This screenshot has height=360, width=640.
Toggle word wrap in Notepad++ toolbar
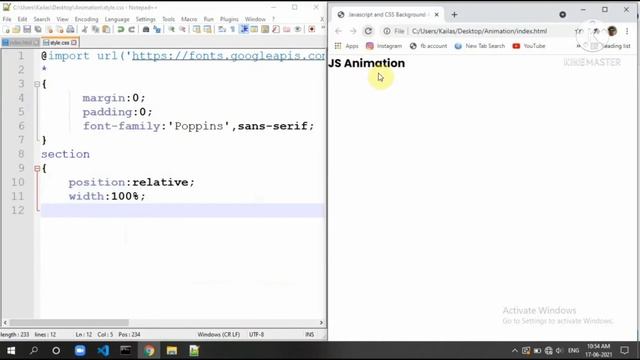(222, 29)
